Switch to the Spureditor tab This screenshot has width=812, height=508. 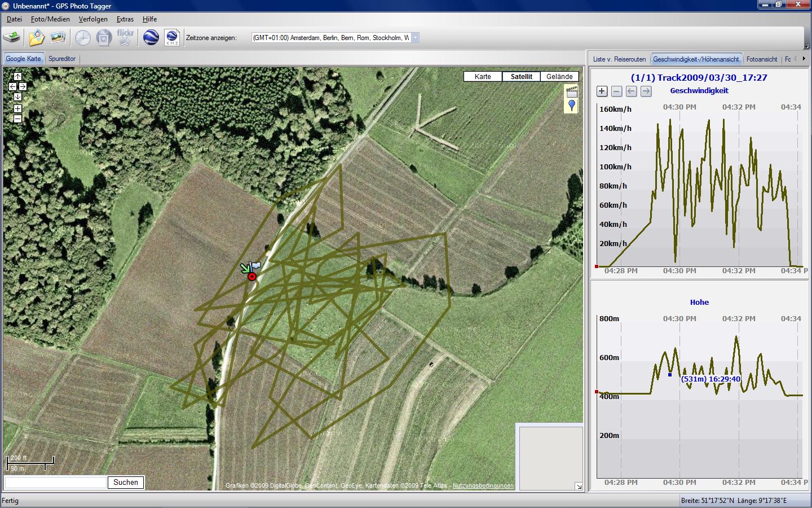coord(62,59)
